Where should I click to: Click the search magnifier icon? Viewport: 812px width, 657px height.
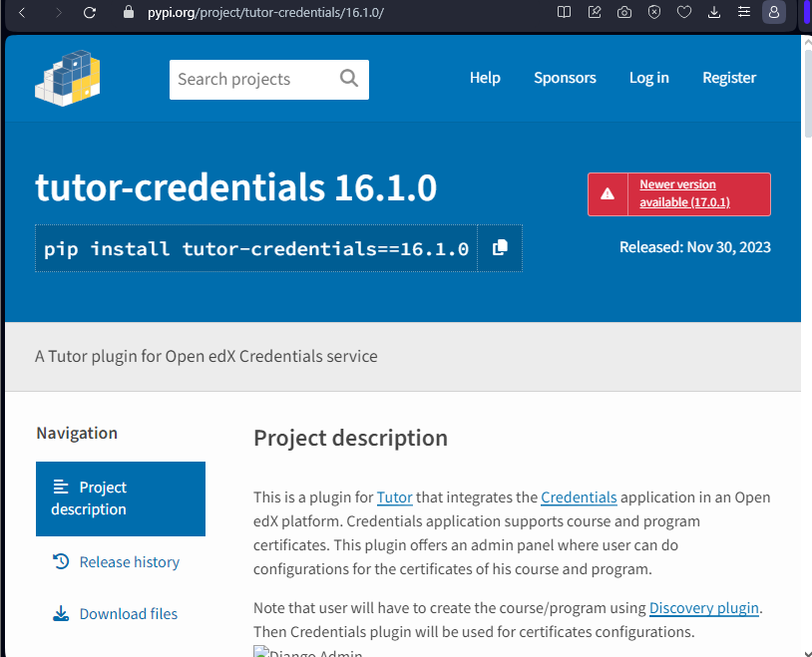click(349, 79)
